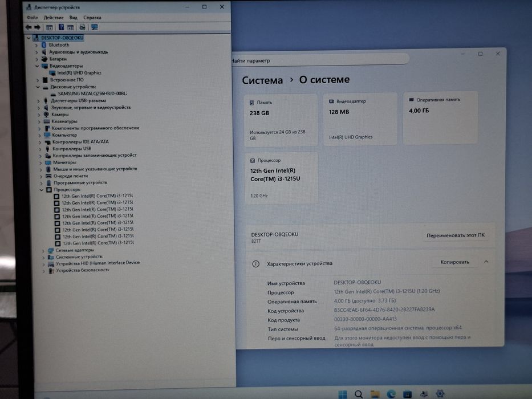Open the Действие menu
The height and width of the screenshot is (399, 532).
[54, 17]
